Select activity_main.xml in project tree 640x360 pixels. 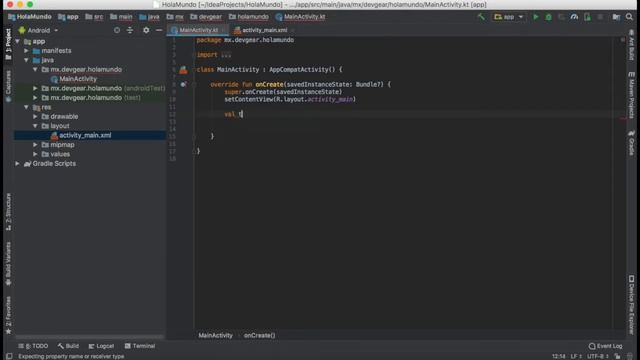tap(81, 135)
